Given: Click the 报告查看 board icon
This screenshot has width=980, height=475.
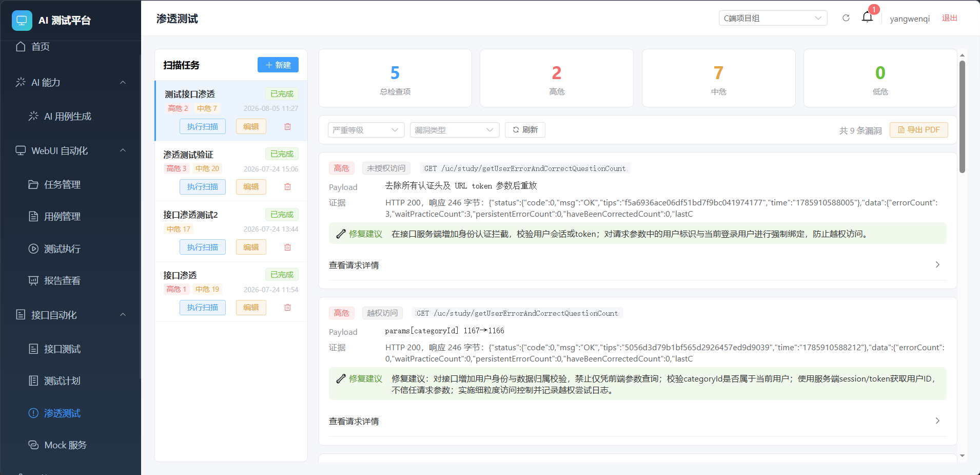Looking at the screenshot, I should (33, 280).
